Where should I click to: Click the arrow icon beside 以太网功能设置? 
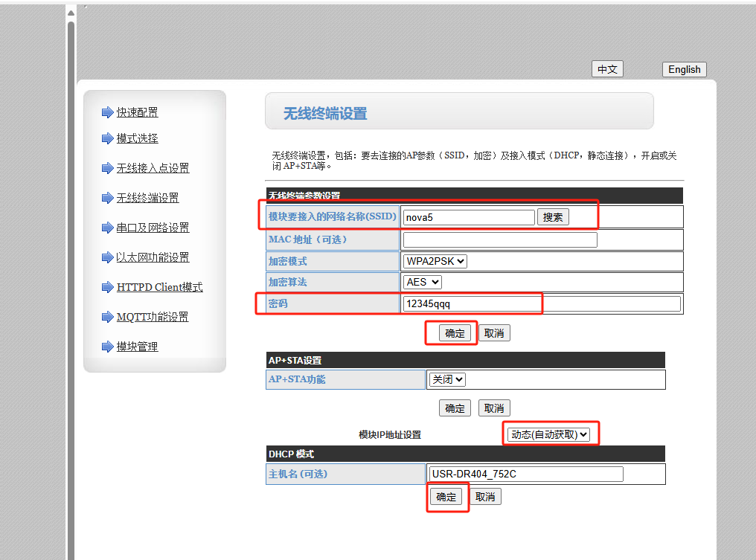tap(107, 257)
